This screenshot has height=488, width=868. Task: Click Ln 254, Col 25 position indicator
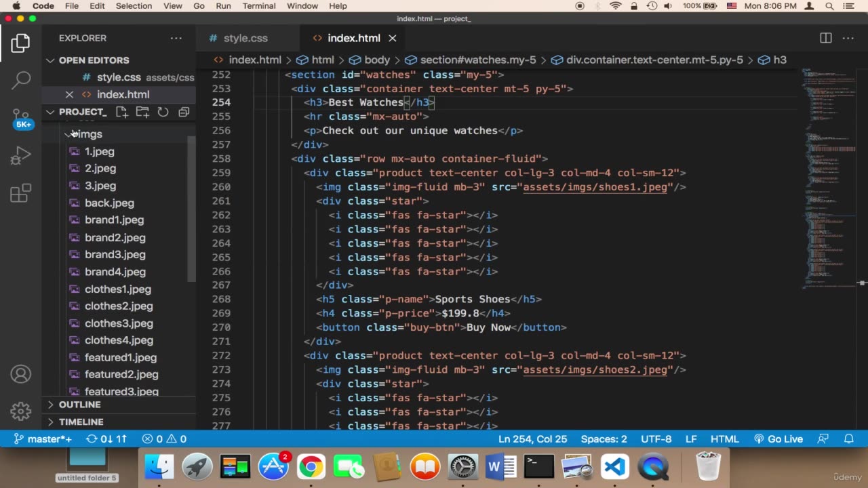tap(532, 439)
